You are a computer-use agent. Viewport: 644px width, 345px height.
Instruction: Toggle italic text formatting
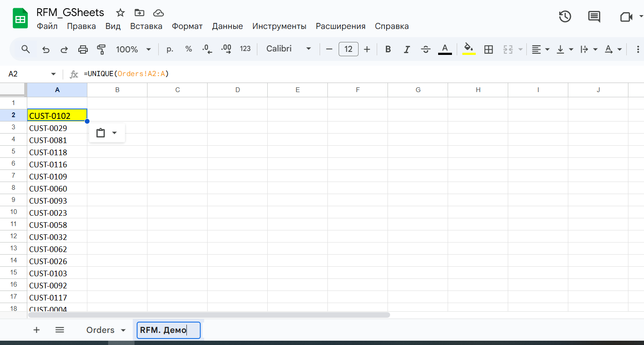(x=407, y=49)
